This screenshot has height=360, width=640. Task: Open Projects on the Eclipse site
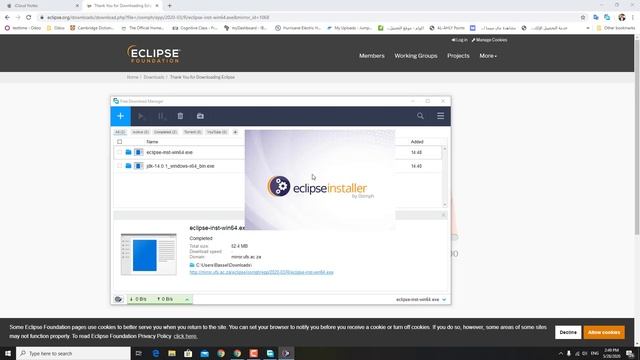tap(458, 56)
